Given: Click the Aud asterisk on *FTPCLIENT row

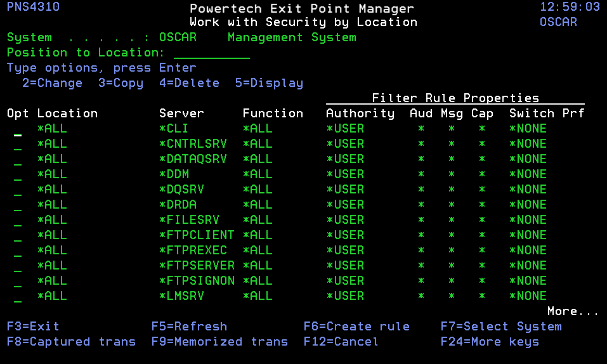Looking at the screenshot, I should [x=421, y=235].
